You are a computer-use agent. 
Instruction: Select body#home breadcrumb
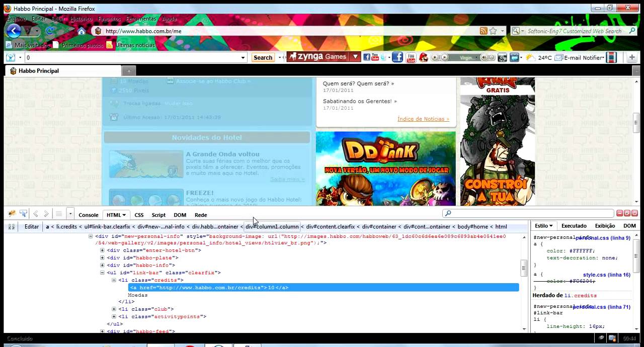(472, 226)
